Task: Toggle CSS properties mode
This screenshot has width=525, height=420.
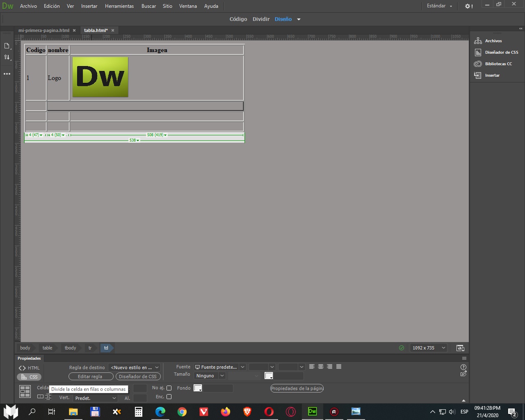Action: point(29,377)
